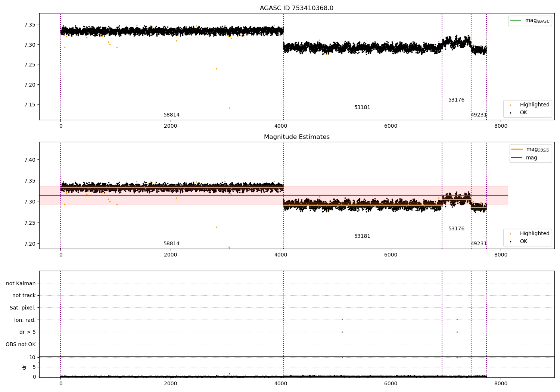
Task: Click the "not track" flag row label
Action: click(24, 296)
